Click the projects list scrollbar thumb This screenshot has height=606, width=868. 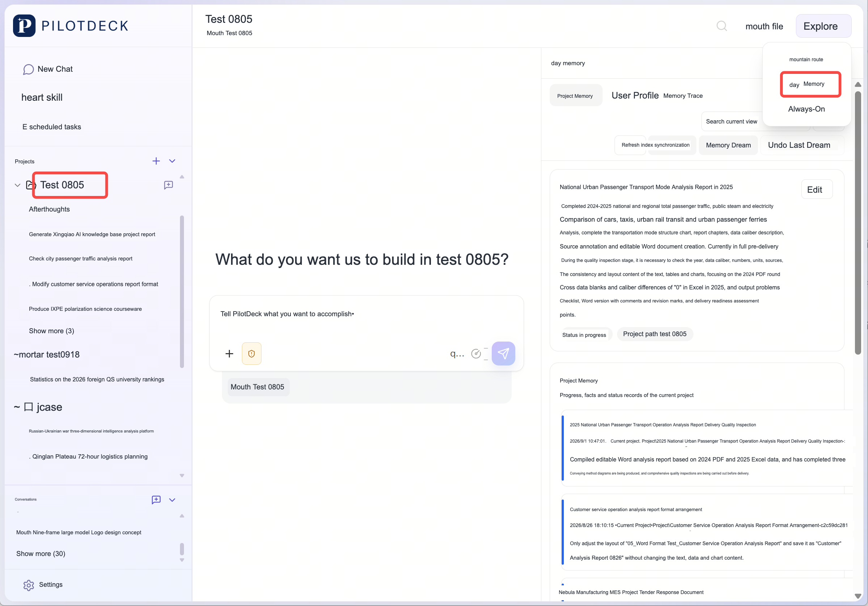182,291
